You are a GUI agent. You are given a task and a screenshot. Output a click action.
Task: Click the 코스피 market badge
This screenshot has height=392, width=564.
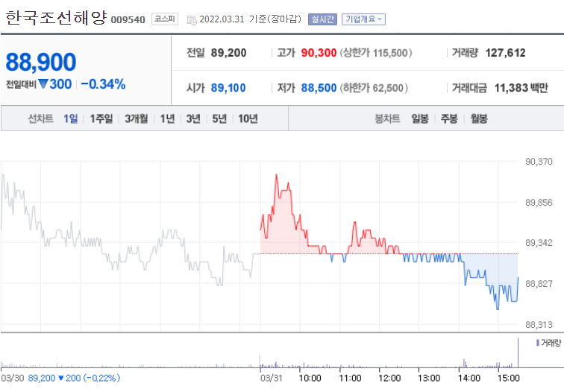[165, 19]
